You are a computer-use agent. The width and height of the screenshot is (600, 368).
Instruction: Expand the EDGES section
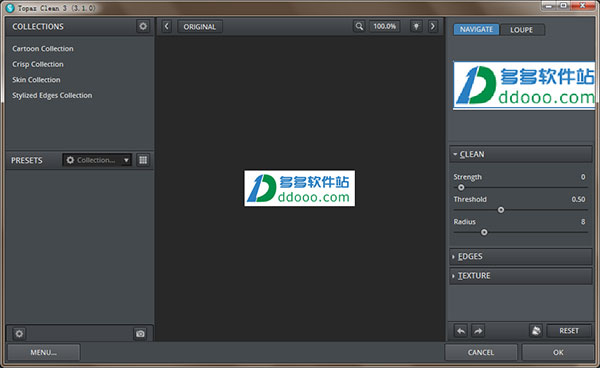[x=520, y=256]
